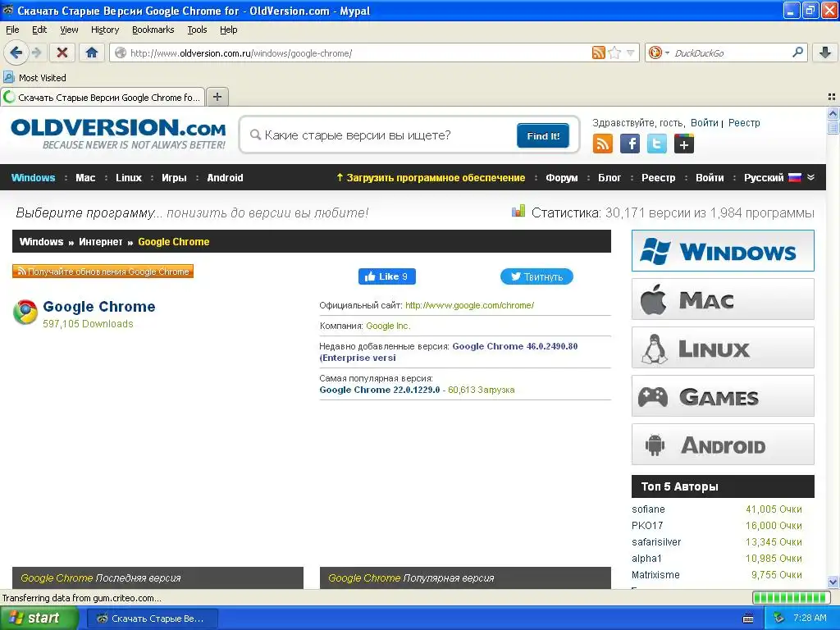Click the Реестр link beside the greeting
Viewport: 840px width, 630px height.
pos(743,123)
